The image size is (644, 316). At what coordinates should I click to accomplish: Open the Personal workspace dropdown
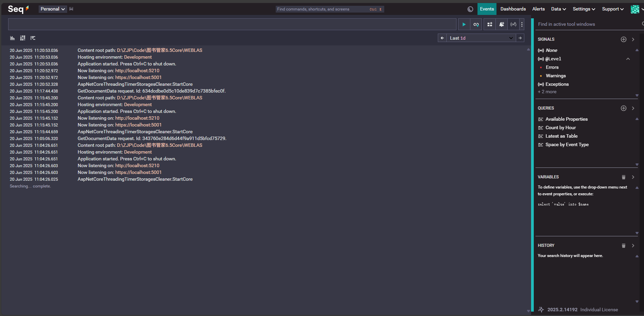(53, 9)
